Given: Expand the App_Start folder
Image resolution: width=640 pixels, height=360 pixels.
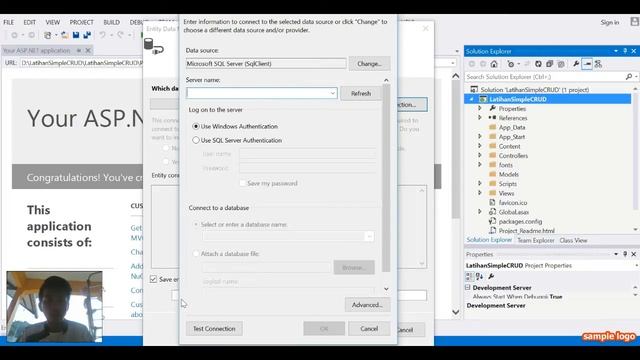Looking at the screenshot, I should pyautogui.click(x=480, y=136).
